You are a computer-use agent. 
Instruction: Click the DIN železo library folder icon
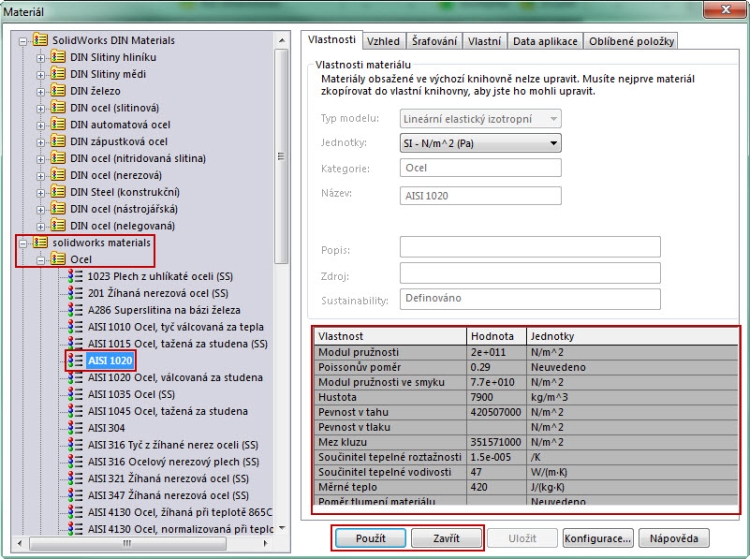tap(58, 91)
